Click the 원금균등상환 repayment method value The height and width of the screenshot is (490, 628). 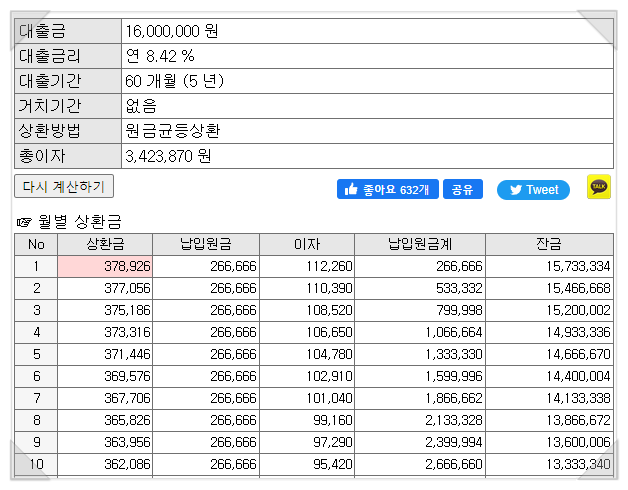pyautogui.click(x=173, y=131)
